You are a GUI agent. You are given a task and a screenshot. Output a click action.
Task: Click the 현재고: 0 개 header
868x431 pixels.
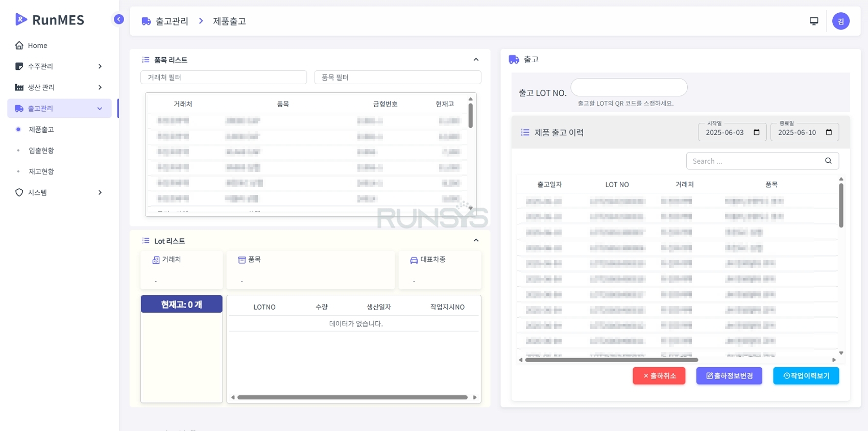point(181,304)
